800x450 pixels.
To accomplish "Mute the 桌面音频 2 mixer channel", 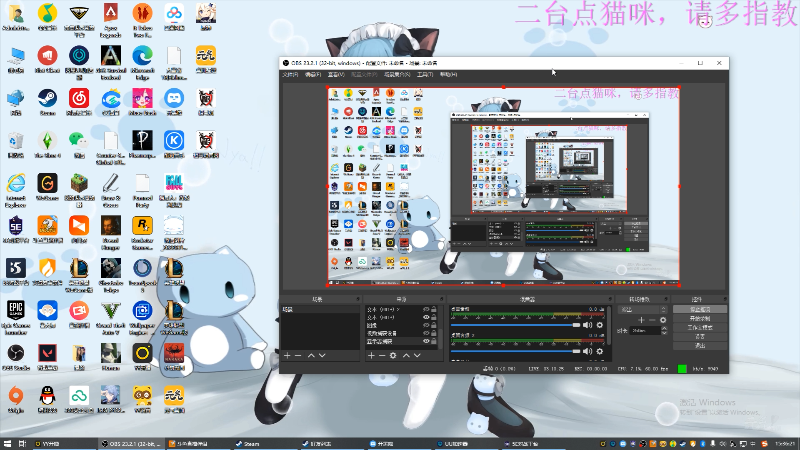I will pyautogui.click(x=588, y=351).
